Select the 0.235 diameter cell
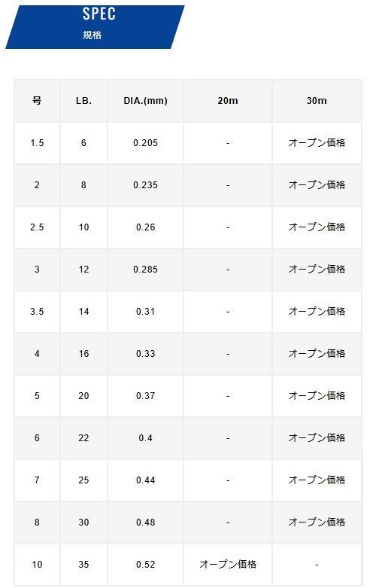 146,185
